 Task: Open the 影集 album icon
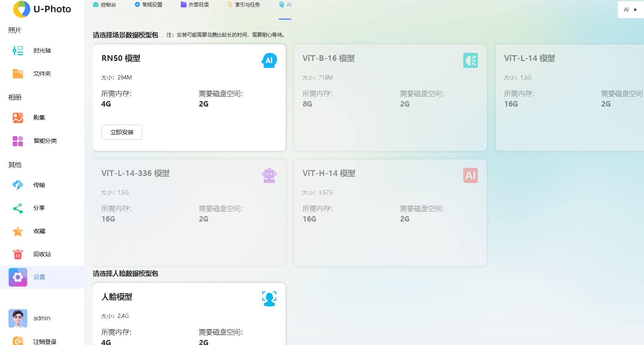(18, 118)
